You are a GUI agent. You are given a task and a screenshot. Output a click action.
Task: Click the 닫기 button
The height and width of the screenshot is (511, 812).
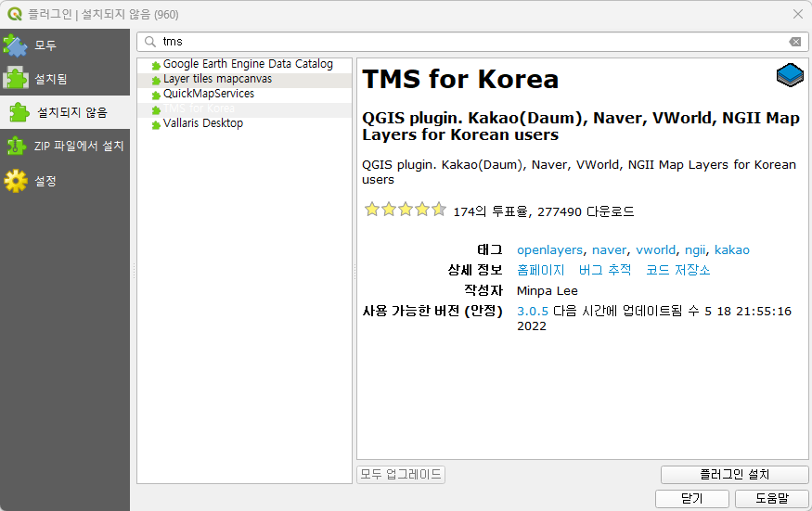[x=692, y=499]
